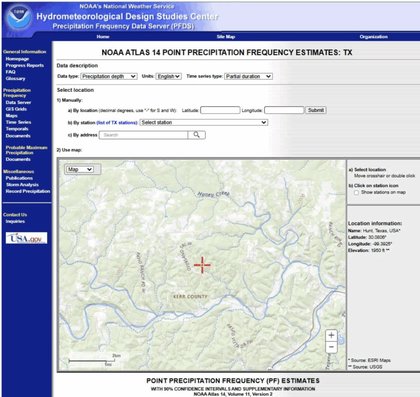This screenshot has height=397, width=420.
Task: Open the Select station dropdown
Action: (x=204, y=122)
